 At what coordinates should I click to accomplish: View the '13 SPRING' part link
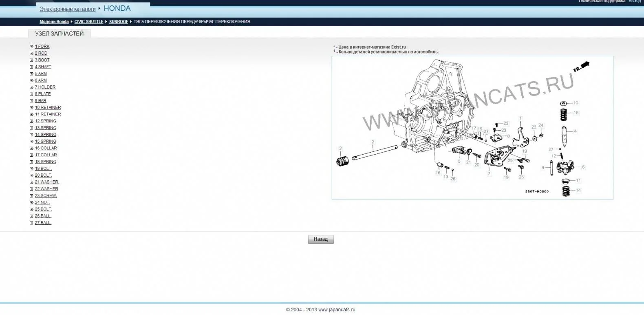tap(46, 128)
